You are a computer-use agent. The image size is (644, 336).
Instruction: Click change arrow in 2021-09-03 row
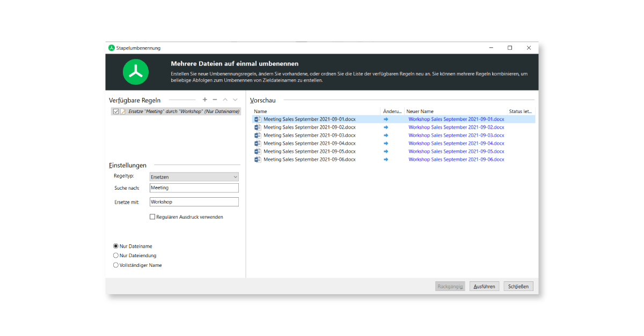[x=386, y=136]
